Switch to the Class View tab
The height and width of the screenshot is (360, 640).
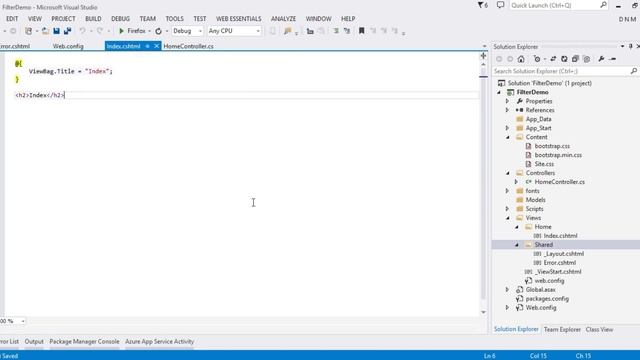click(599, 329)
